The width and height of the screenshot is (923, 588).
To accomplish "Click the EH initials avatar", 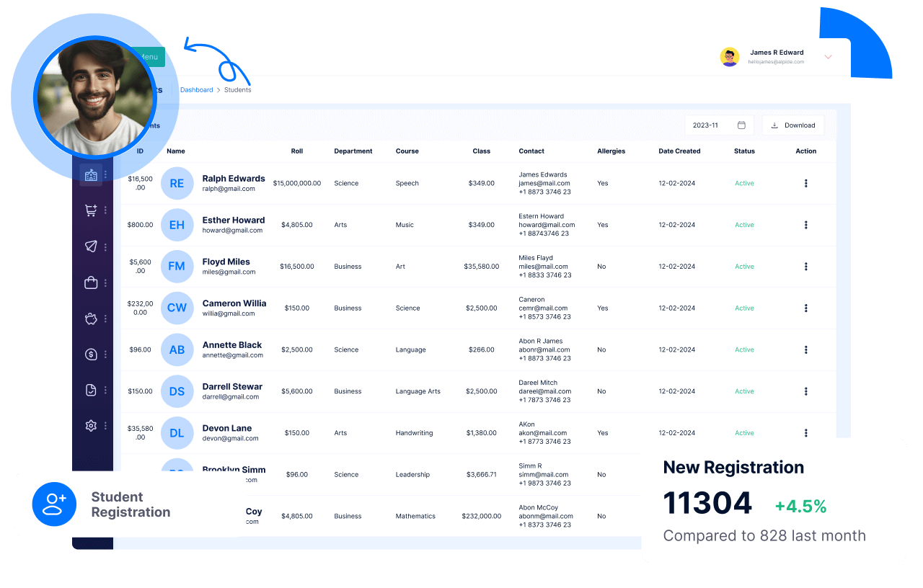I will [x=177, y=225].
